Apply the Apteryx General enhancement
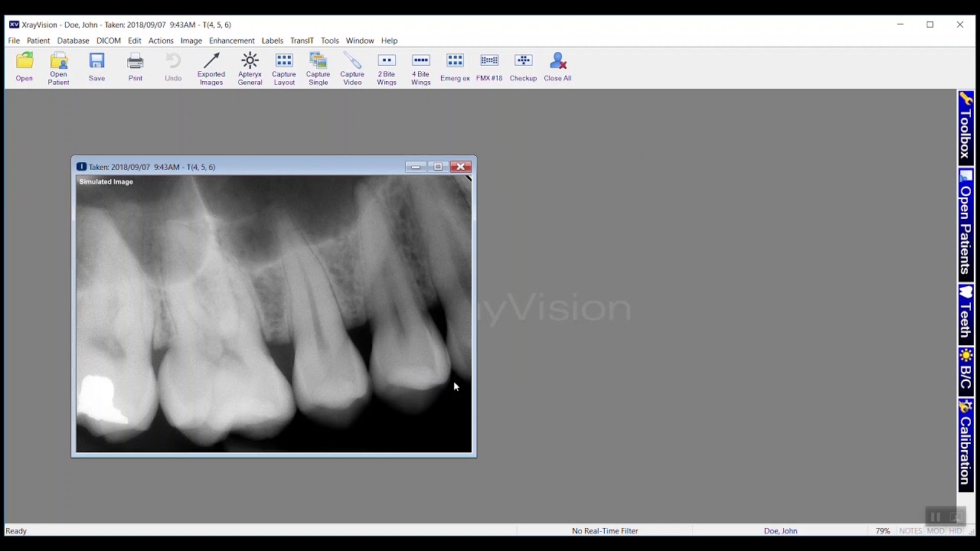 (x=250, y=68)
